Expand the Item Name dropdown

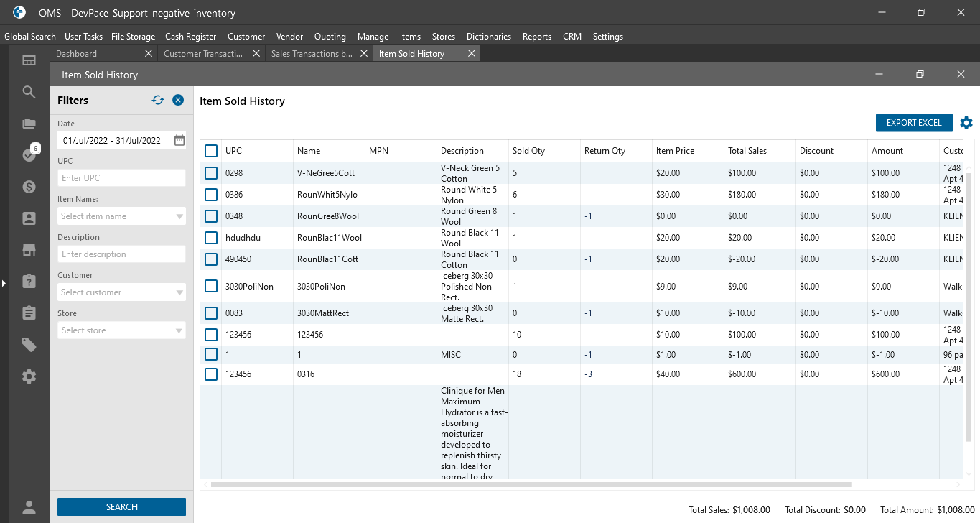tap(179, 216)
